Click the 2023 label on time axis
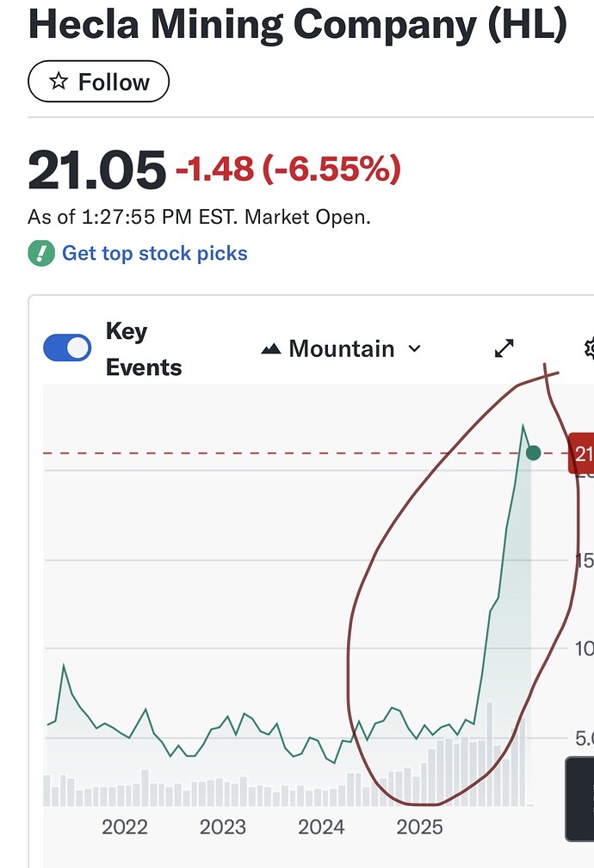Screen dimensions: 594x868 click(223, 828)
